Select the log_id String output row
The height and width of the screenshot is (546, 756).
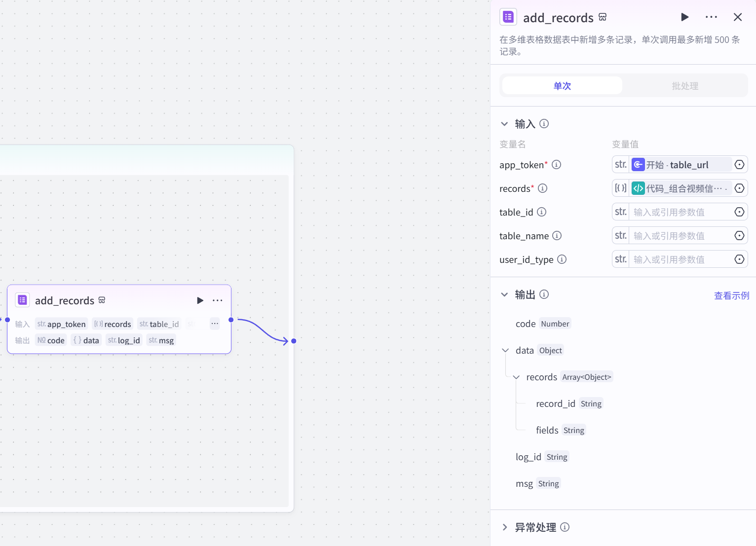click(542, 457)
